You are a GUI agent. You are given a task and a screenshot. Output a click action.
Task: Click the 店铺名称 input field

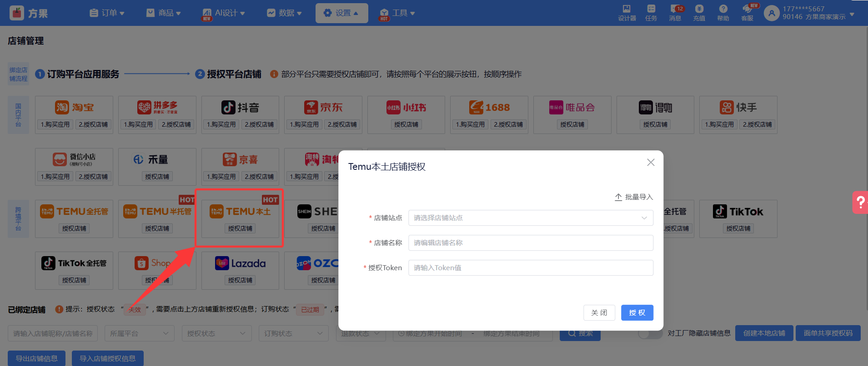click(531, 243)
